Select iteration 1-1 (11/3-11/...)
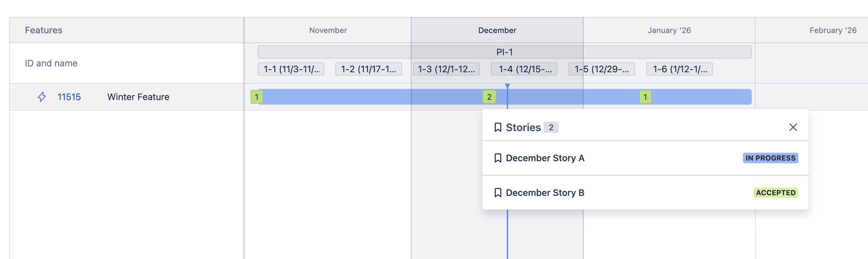This screenshot has height=259, width=868. point(291,69)
